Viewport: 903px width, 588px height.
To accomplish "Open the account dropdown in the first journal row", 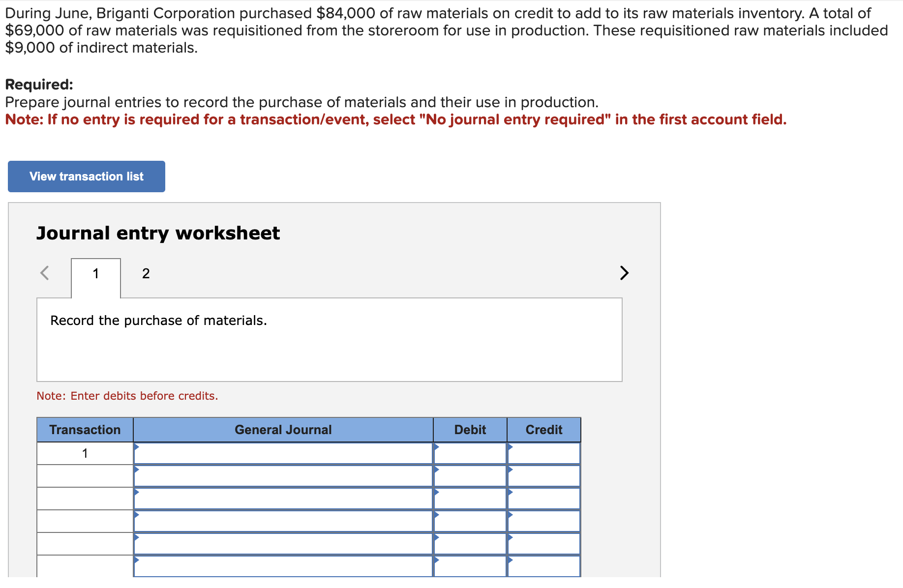I will tap(136, 447).
